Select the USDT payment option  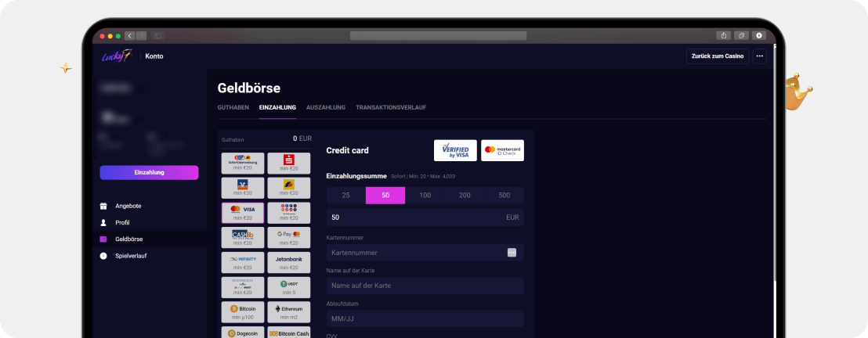click(288, 287)
